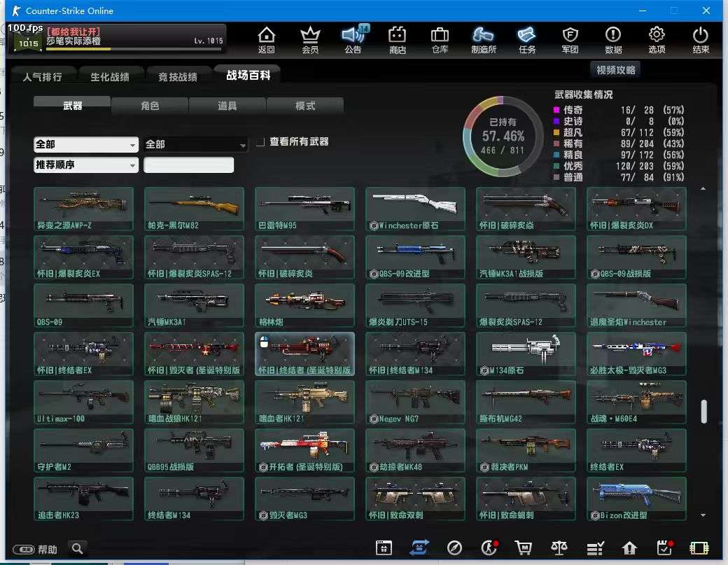Click the search magnifier icon at bottom

[x=78, y=549]
